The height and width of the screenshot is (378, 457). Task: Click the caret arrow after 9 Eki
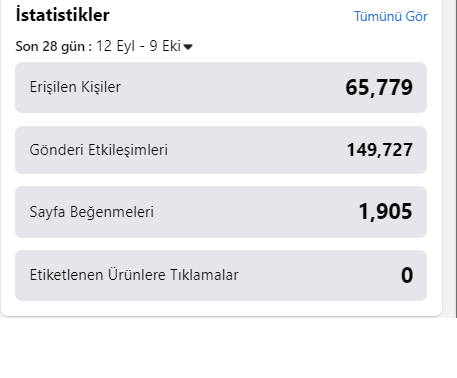coord(188,47)
